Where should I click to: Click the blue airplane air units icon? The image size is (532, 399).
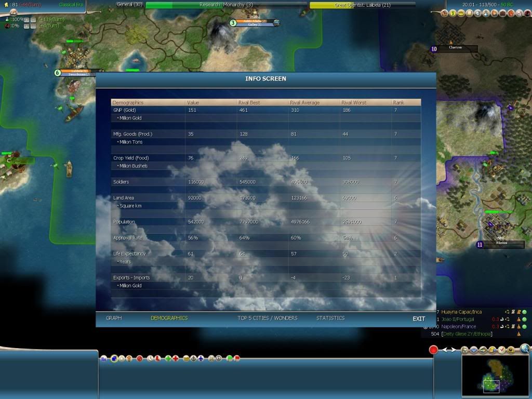tap(201, 358)
